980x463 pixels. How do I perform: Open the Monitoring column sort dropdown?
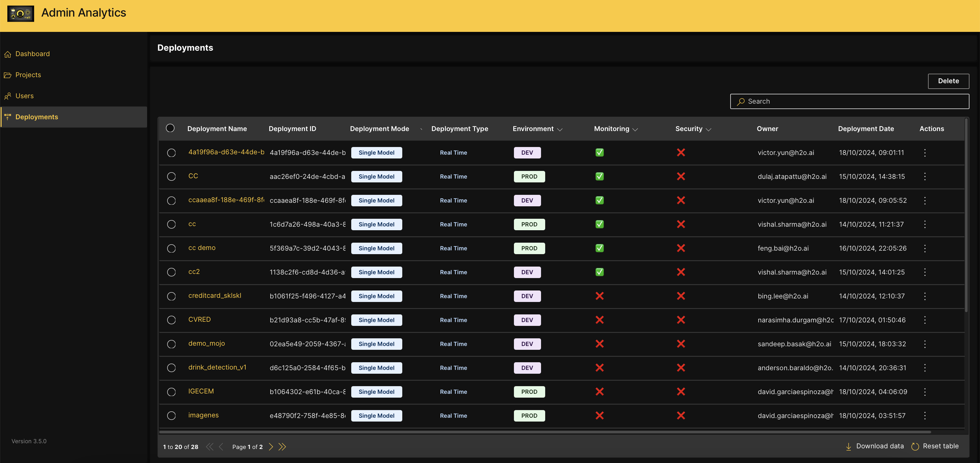point(635,129)
